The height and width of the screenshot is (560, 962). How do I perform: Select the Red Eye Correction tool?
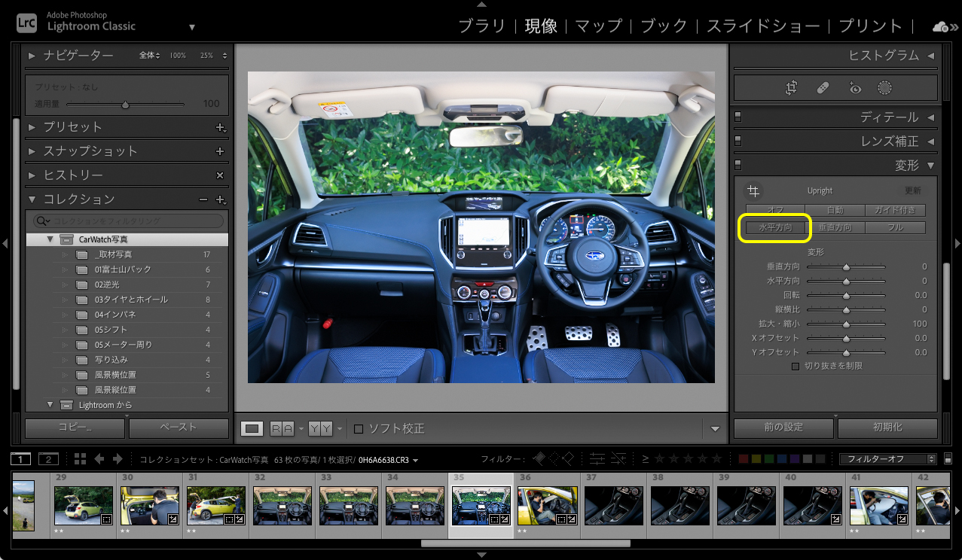(x=854, y=88)
